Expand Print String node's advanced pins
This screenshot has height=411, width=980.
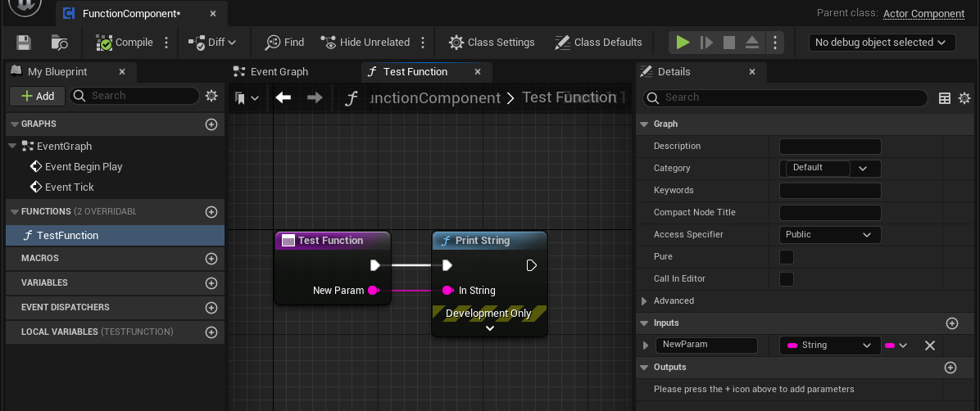pos(489,328)
